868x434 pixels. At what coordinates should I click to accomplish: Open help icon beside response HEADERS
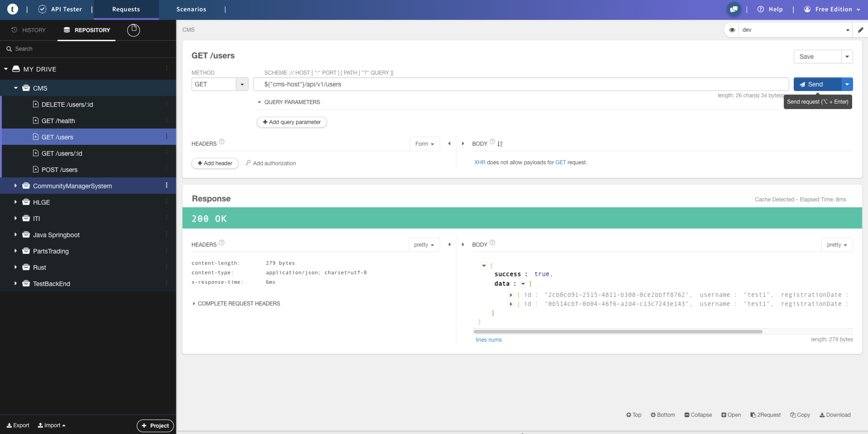click(x=221, y=243)
